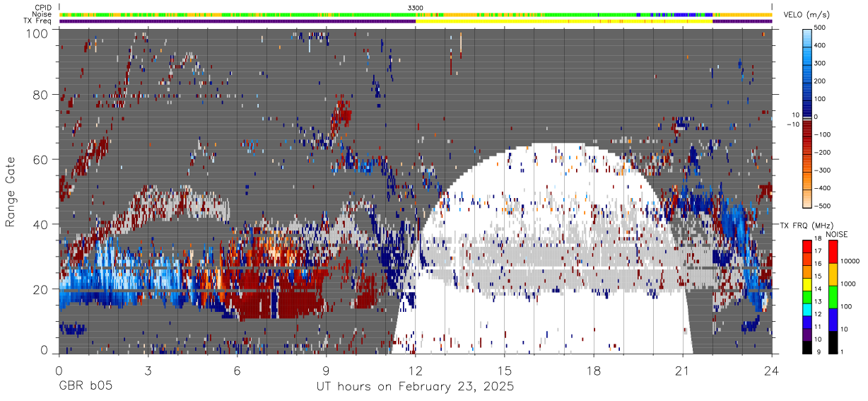Screen dimensions: 868x401
Task: Click velocity scale label -100
Action: tap(822, 134)
